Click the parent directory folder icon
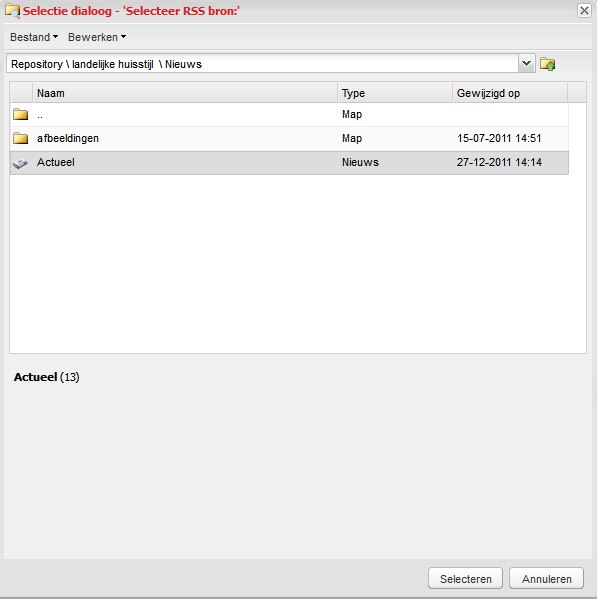This screenshot has height=599, width=597. tap(20, 114)
